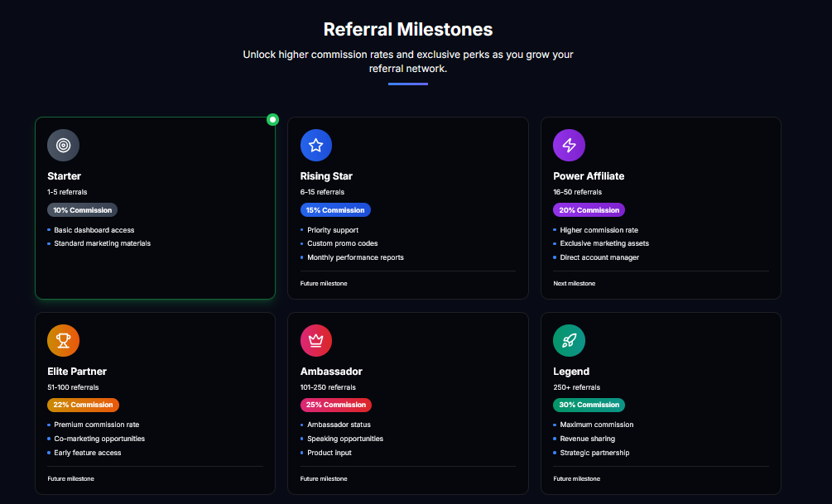Click Future milestone label in Rising Star

[324, 284]
